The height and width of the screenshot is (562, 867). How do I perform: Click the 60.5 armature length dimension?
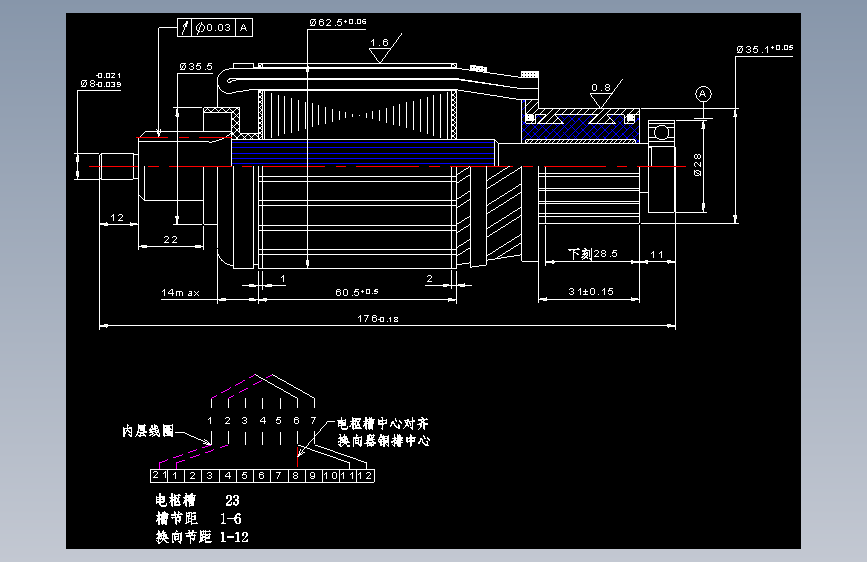pyautogui.click(x=357, y=292)
